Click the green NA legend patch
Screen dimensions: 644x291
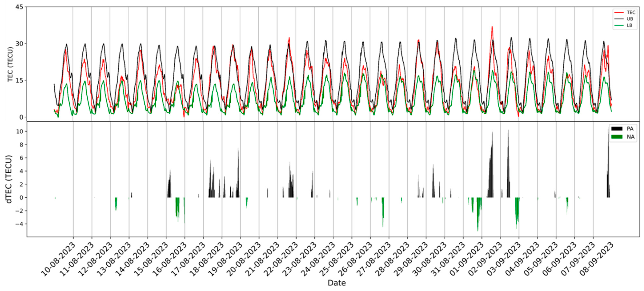(617, 137)
